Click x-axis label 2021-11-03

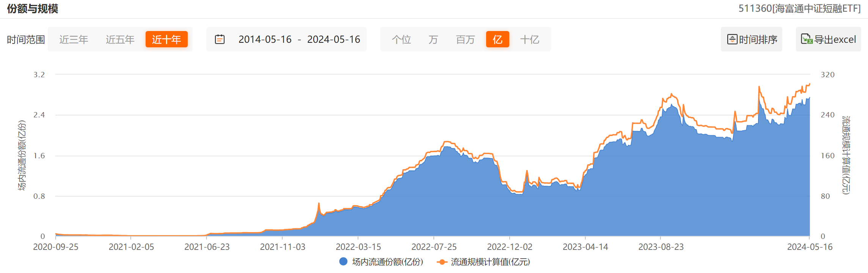click(283, 247)
